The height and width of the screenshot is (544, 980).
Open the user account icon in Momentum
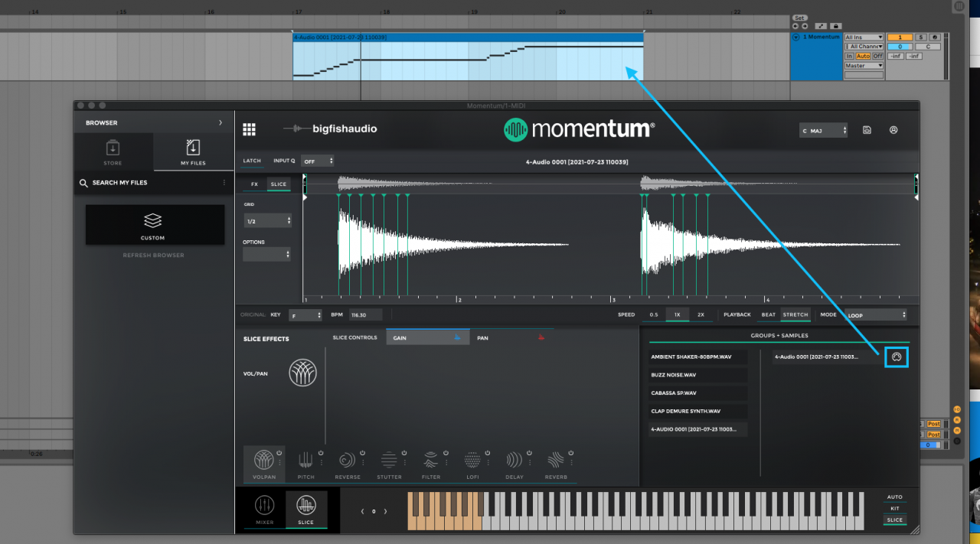[893, 130]
